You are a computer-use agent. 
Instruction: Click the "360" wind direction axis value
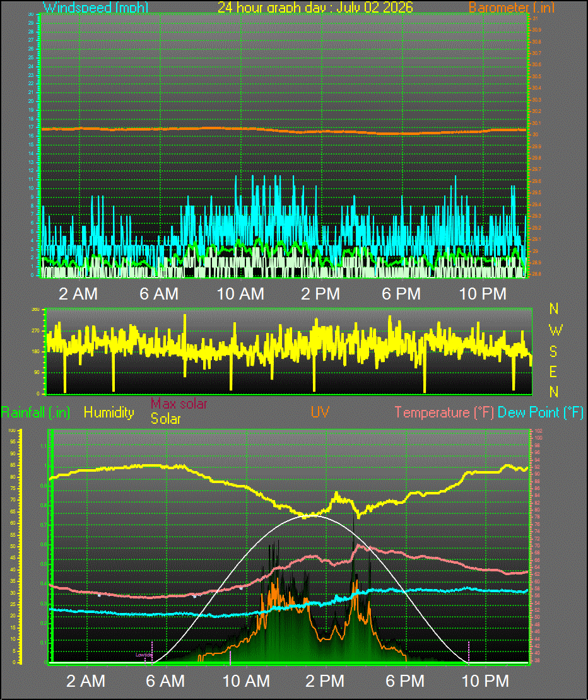36,310
